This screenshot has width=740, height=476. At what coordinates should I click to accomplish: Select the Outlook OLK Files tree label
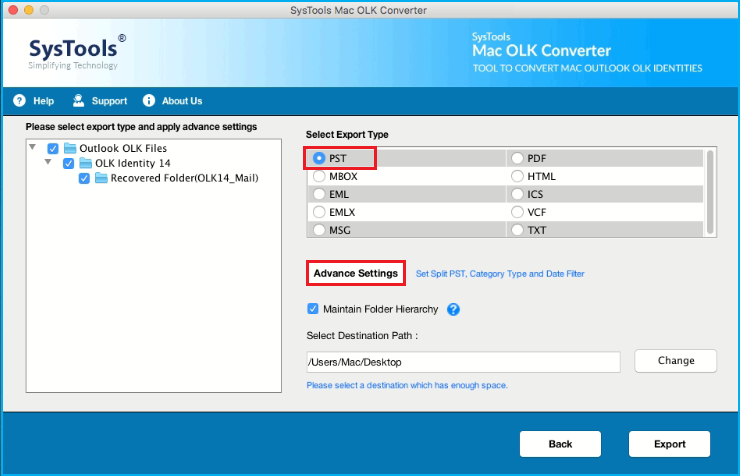tap(123, 148)
